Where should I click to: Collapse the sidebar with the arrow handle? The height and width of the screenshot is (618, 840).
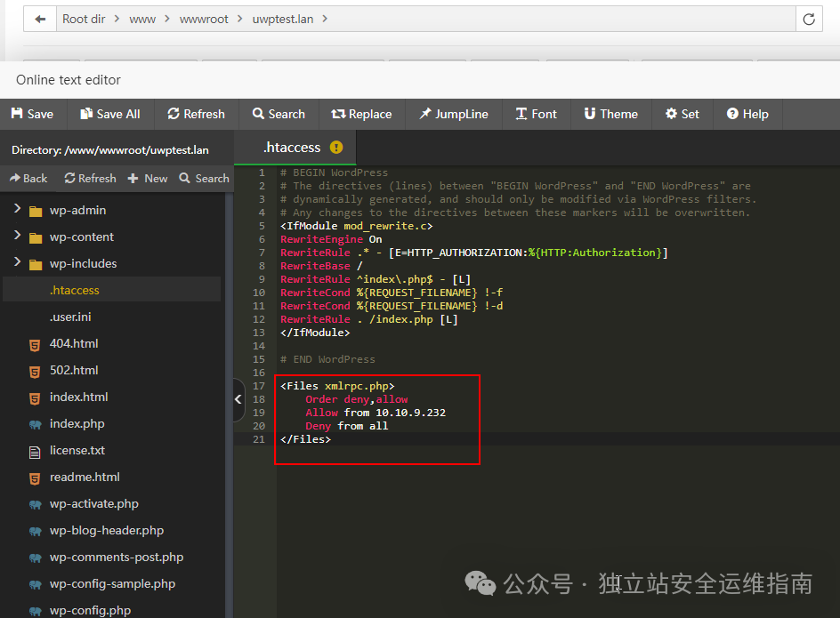[x=238, y=399]
